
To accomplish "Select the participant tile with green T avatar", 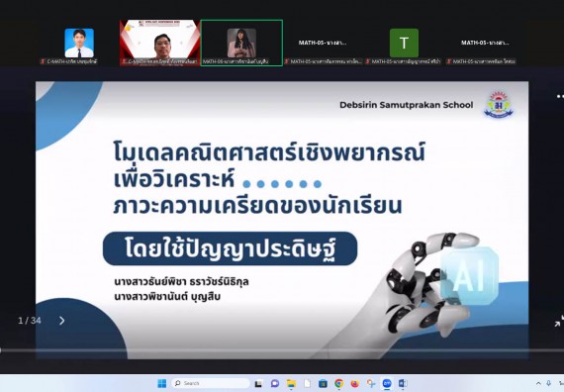I will [404, 43].
